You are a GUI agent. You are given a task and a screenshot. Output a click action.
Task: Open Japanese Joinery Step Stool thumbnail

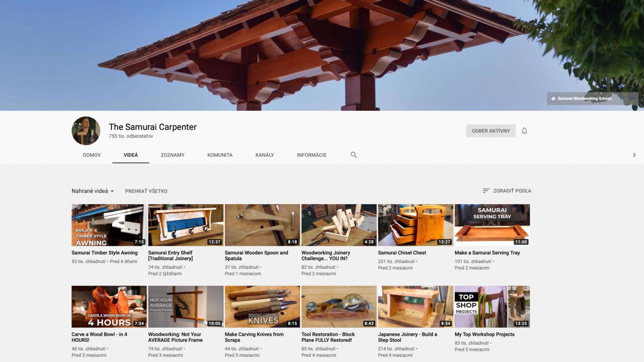415,307
